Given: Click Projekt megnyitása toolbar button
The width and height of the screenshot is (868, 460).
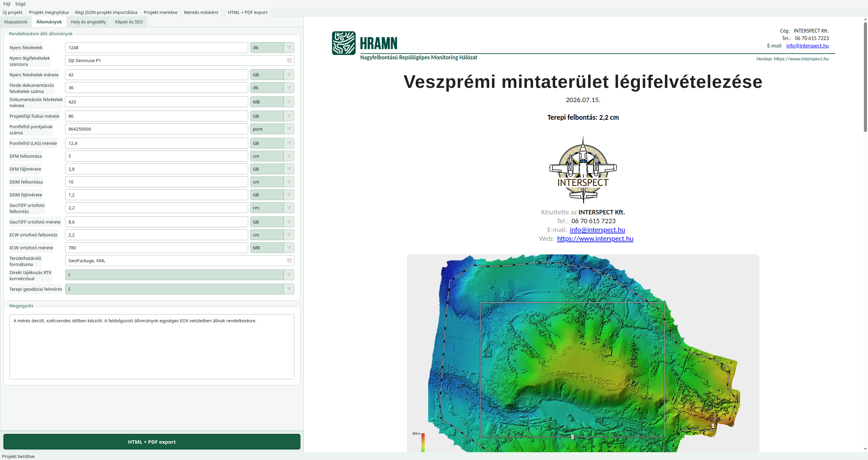Looking at the screenshot, I should tap(49, 12).
